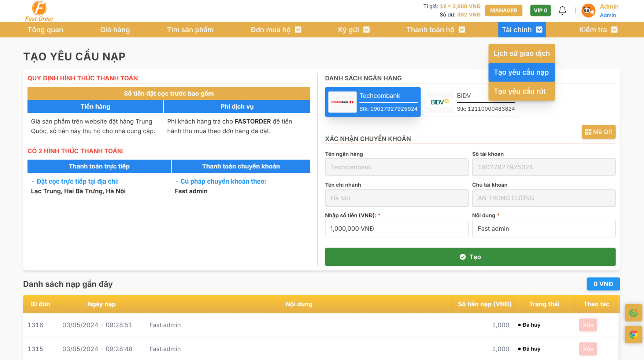This screenshot has height=360, width=644.
Task: Click the Tên ngân hàng field
Action: (x=396, y=167)
